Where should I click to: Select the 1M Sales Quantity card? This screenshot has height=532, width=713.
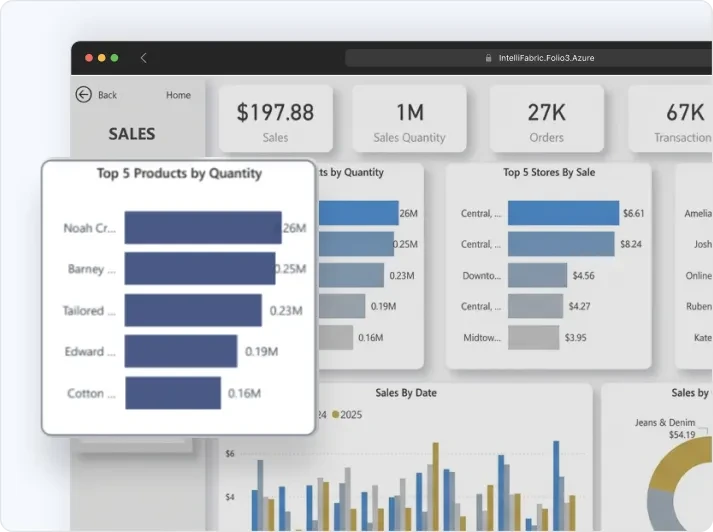(x=409, y=119)
